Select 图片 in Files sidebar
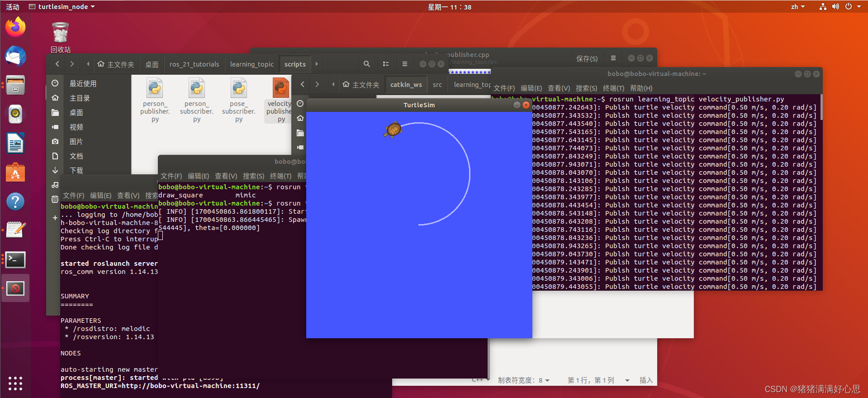 point(76,141)
